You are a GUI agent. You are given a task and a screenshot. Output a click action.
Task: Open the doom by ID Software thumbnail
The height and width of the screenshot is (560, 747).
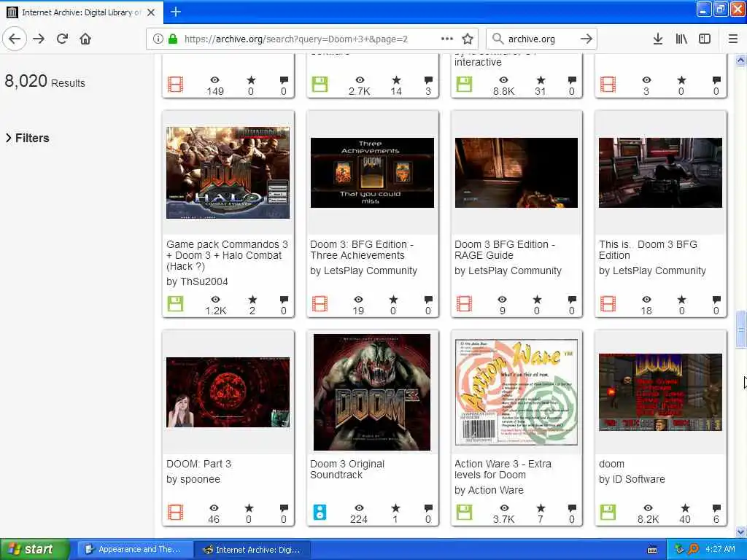660,392
